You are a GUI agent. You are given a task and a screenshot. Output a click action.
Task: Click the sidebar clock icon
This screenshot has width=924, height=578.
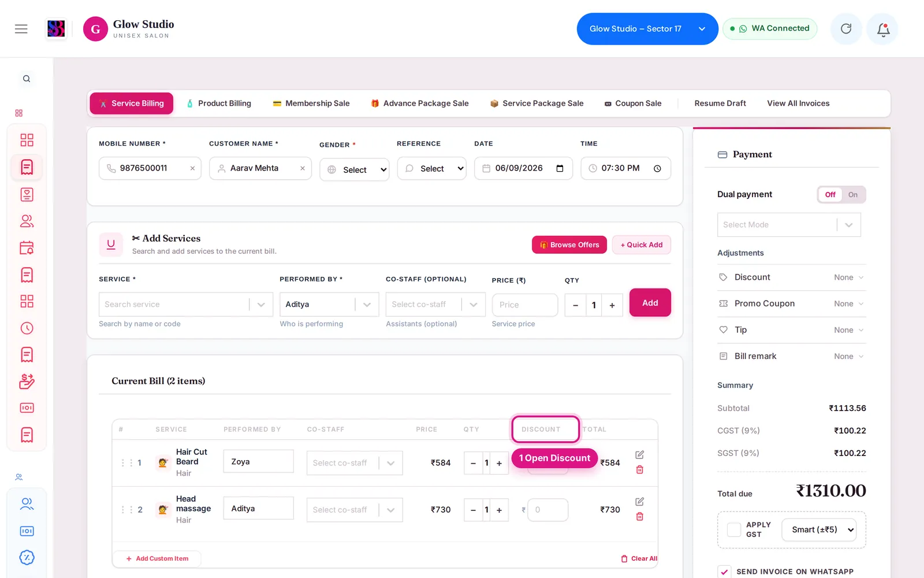point(27,328)
